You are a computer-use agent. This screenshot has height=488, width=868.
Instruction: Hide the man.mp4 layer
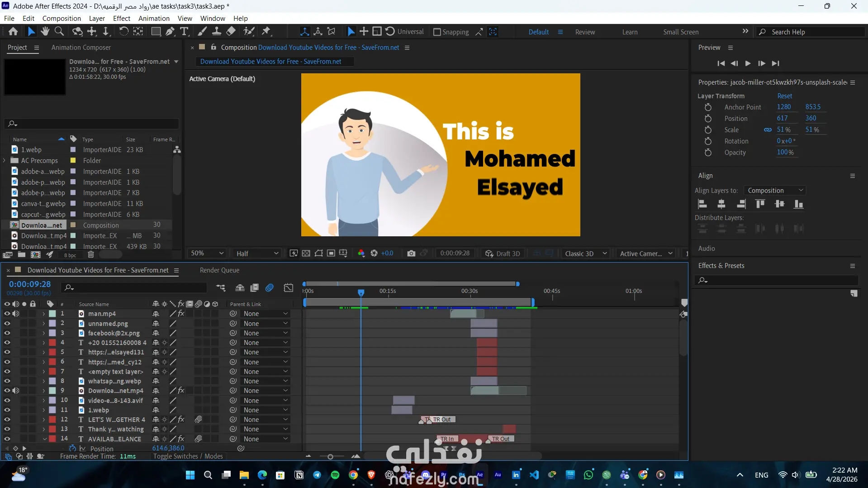[x=7, y=314]
